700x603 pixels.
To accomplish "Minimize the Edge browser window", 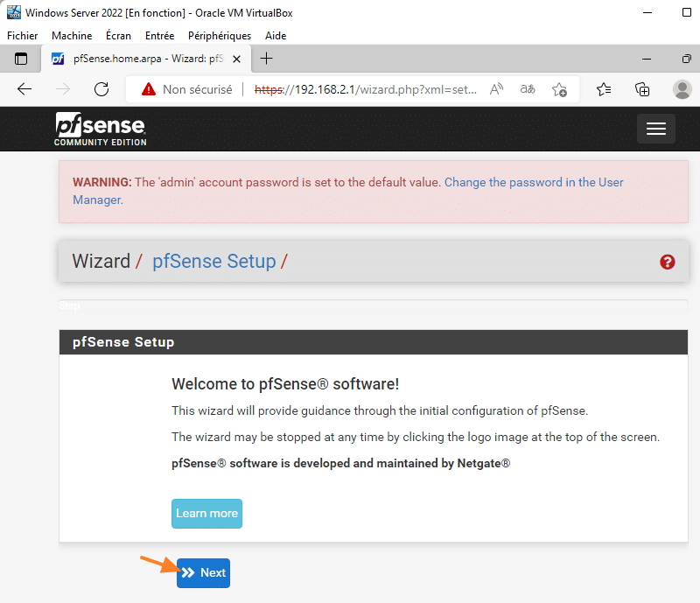I will click(x=647, y=59).
